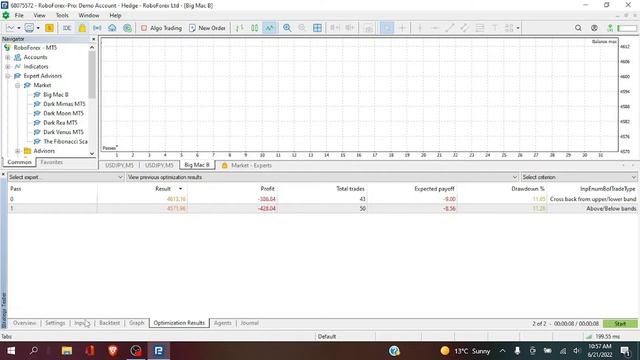Image resolution: width=640 pixels, height=360 pixels.
Task: Open the IDE MetaEditor icon
Action: [67, 28]
